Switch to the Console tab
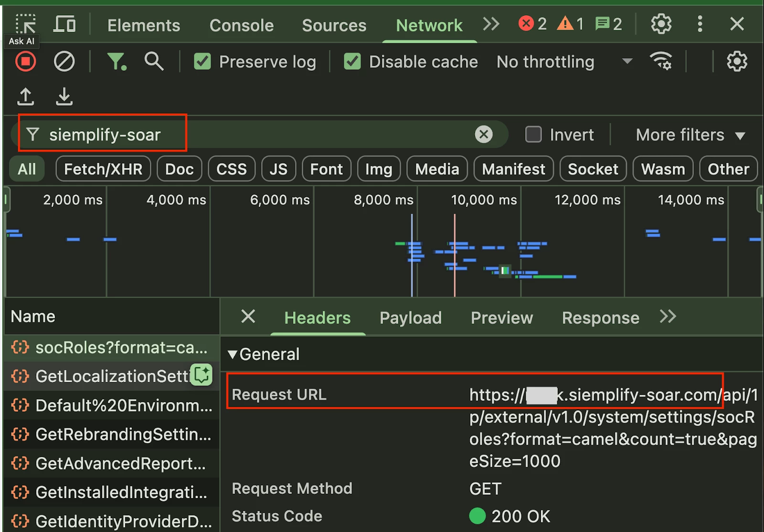 tap(242, 25)
